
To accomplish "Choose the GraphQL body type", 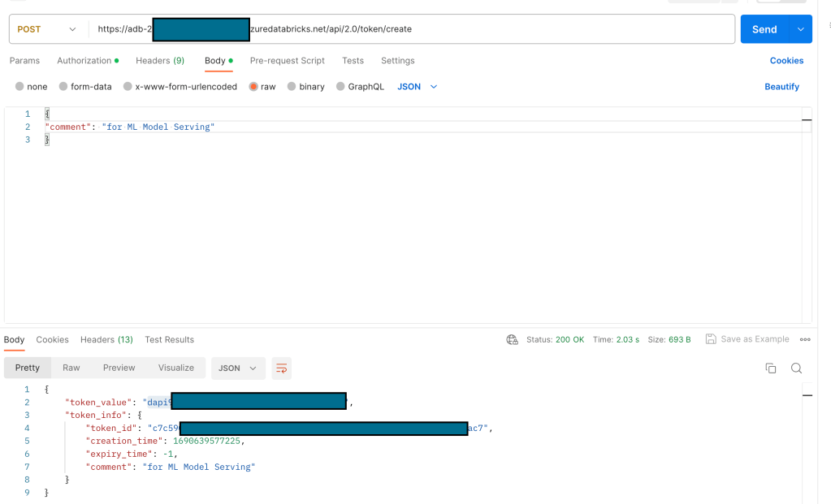I will pos(340,87).
